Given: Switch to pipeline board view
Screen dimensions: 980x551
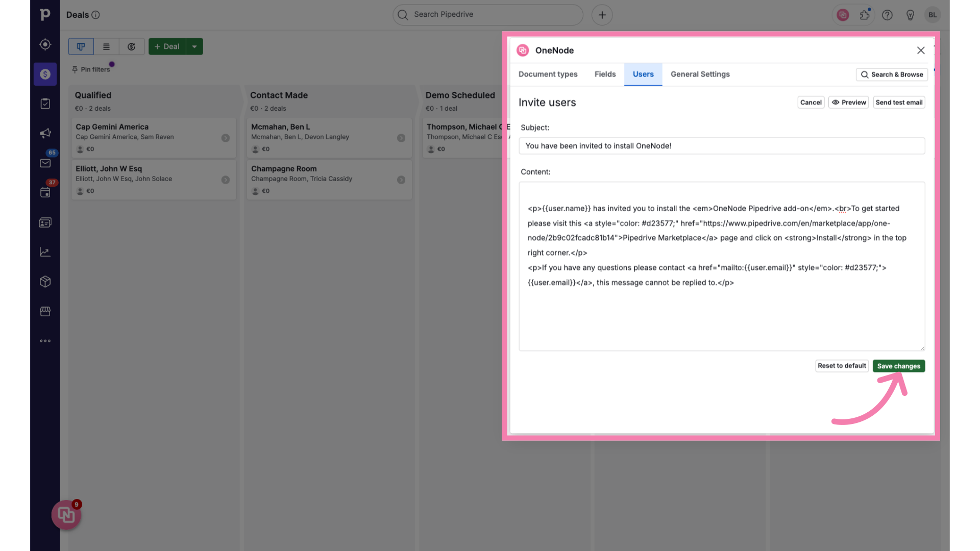Looking at the screenshot, I should coord(81,46).
